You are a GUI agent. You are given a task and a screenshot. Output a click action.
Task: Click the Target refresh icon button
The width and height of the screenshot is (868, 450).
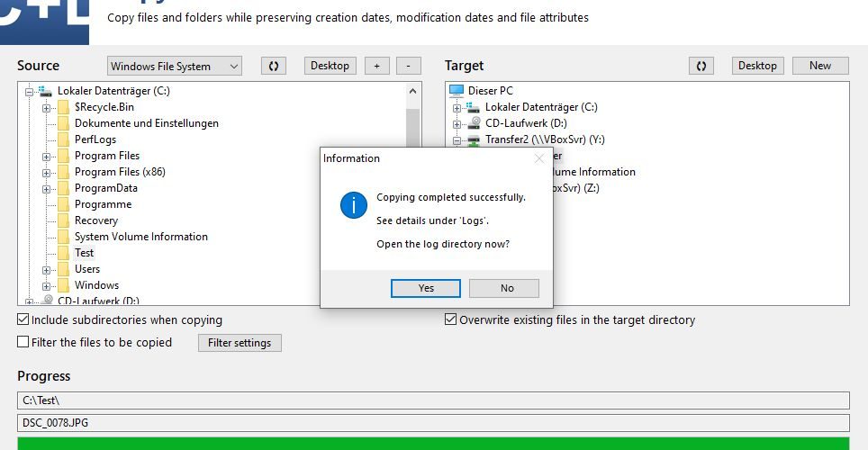pyautogui.click(x=701, y=66)
